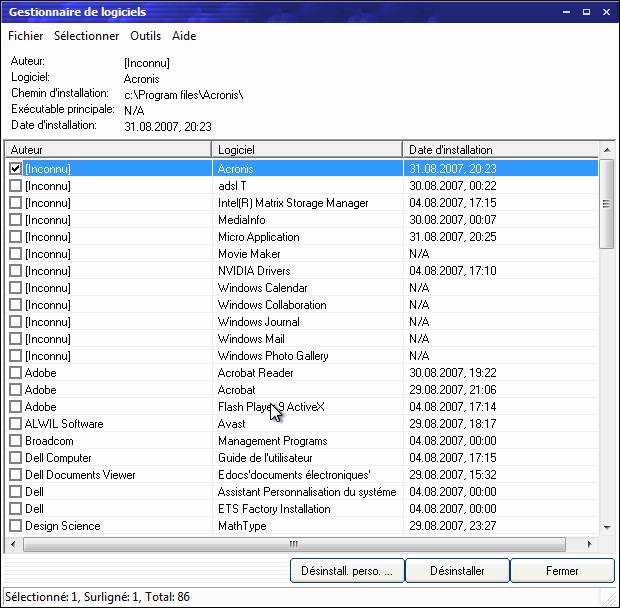Select the ETS Factory Installation entry
Viewport: 620px width, 608px height.
click(x=274, y=509)
